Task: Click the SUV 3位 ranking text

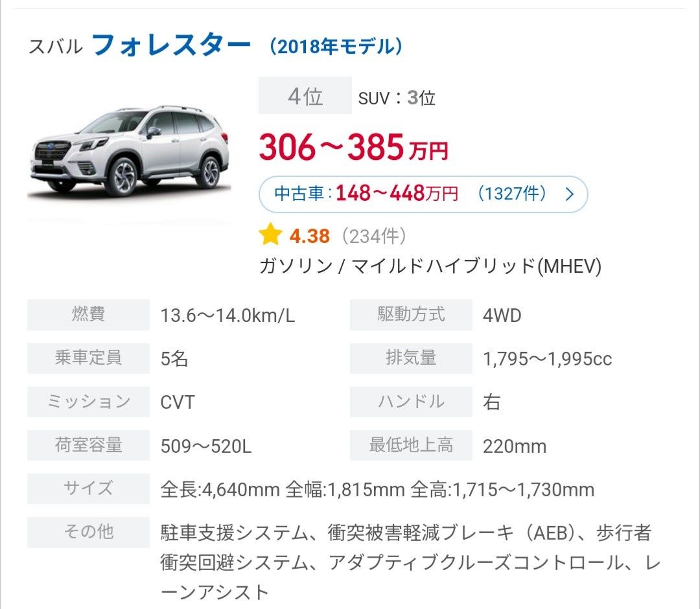Action: pos(397,98)
